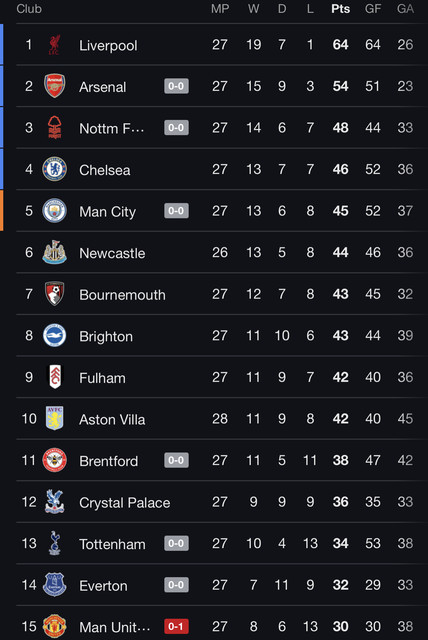Select the Pts column header
This screenshot has height=640, width=428.
(340, 9)
